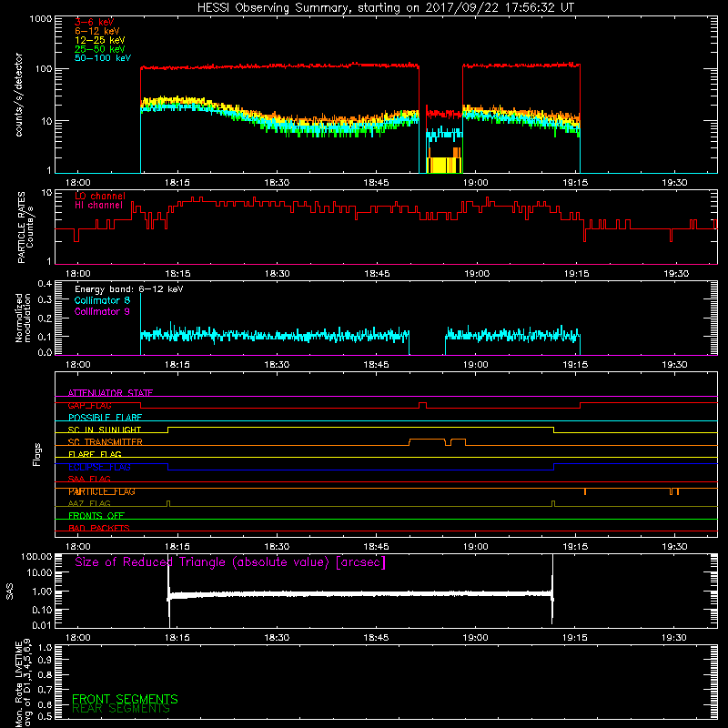Click the counts/s/detector axis label
The image size is (728, 728).
click(x=18, y=95)
